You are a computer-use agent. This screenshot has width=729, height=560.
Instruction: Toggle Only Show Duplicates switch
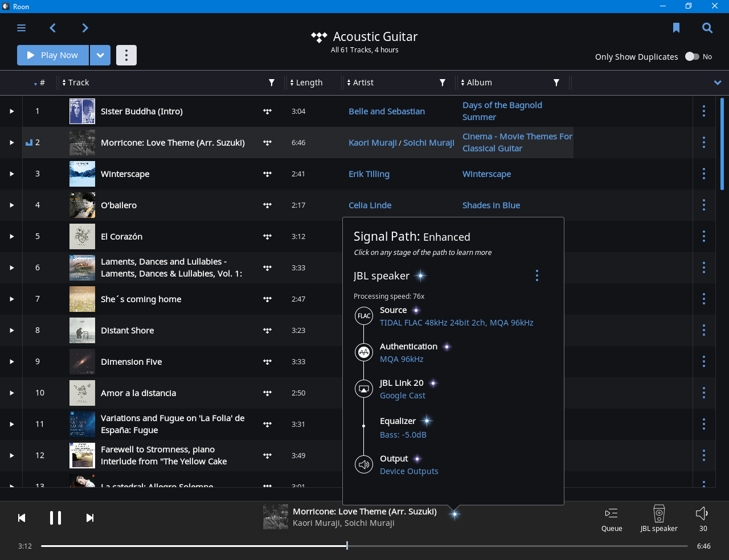(692, 56)
